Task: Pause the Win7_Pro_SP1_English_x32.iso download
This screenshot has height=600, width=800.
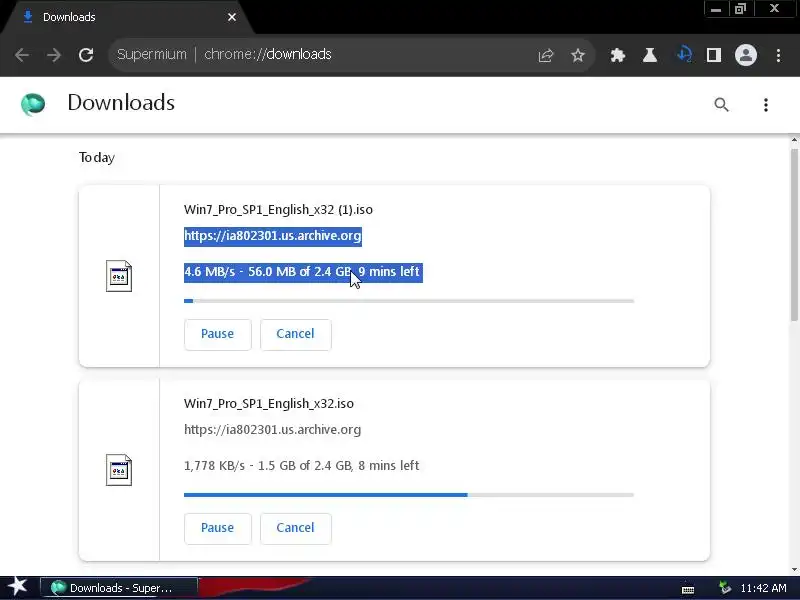Action: click(x=217, y=528)
